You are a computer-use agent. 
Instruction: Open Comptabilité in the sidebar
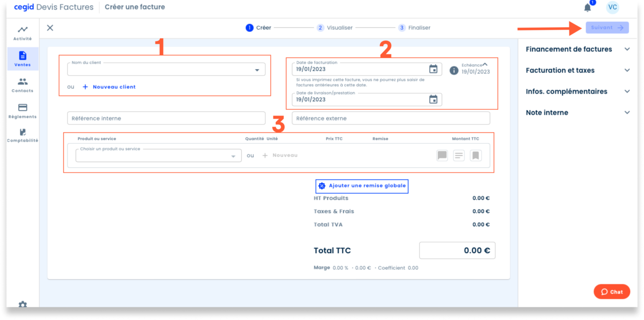click(x=23, y=135)
